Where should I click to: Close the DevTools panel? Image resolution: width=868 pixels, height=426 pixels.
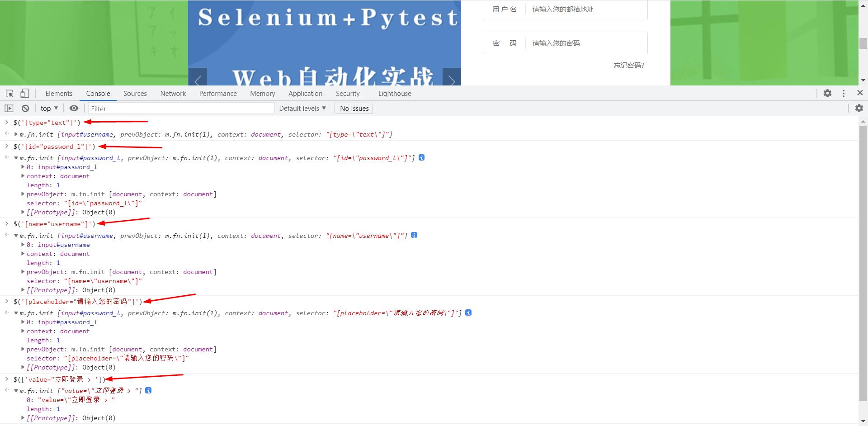860,93
